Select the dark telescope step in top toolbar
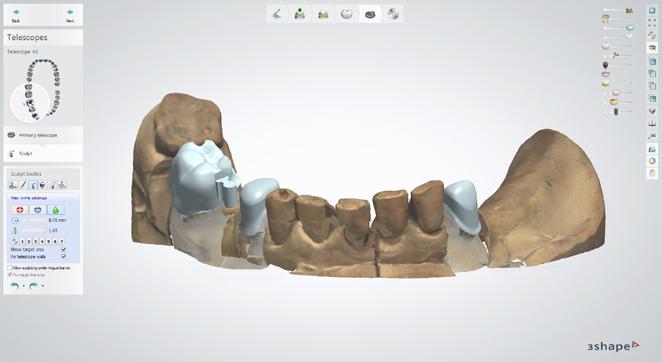This screenshot has height=362, width=662. pos(370,14)
